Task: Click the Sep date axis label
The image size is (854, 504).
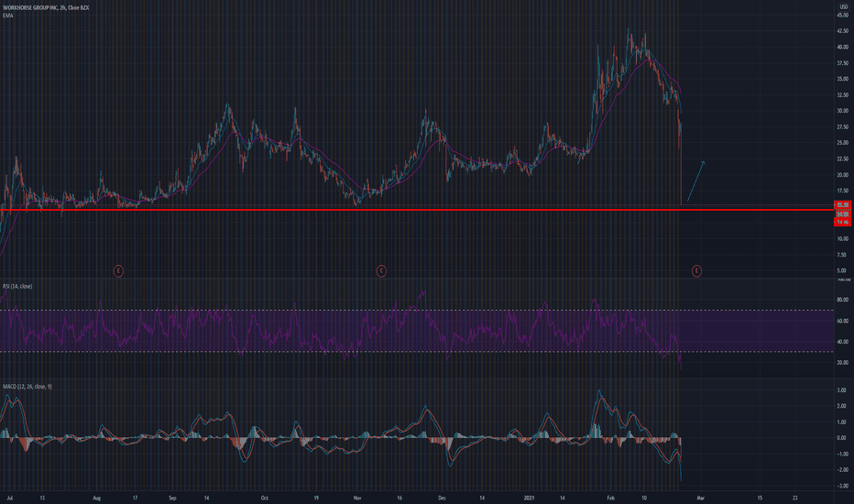Action: coord(172,498)
